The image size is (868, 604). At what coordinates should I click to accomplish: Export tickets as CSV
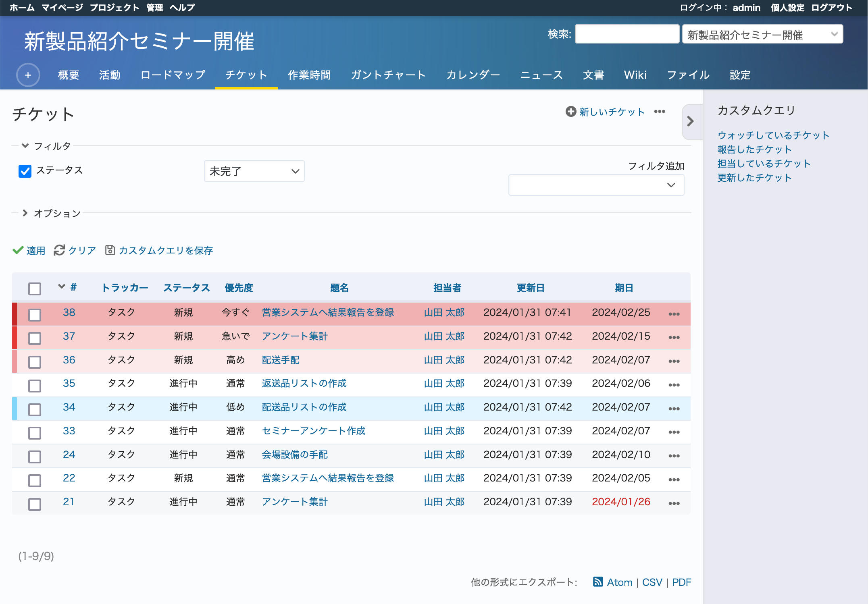[x=652, y=582]
